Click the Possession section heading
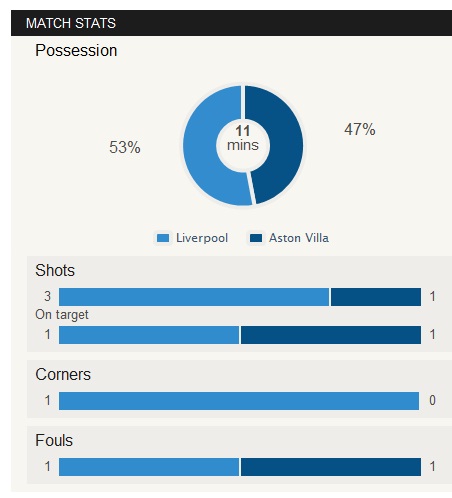452x498 pixels. coord(76,51)
